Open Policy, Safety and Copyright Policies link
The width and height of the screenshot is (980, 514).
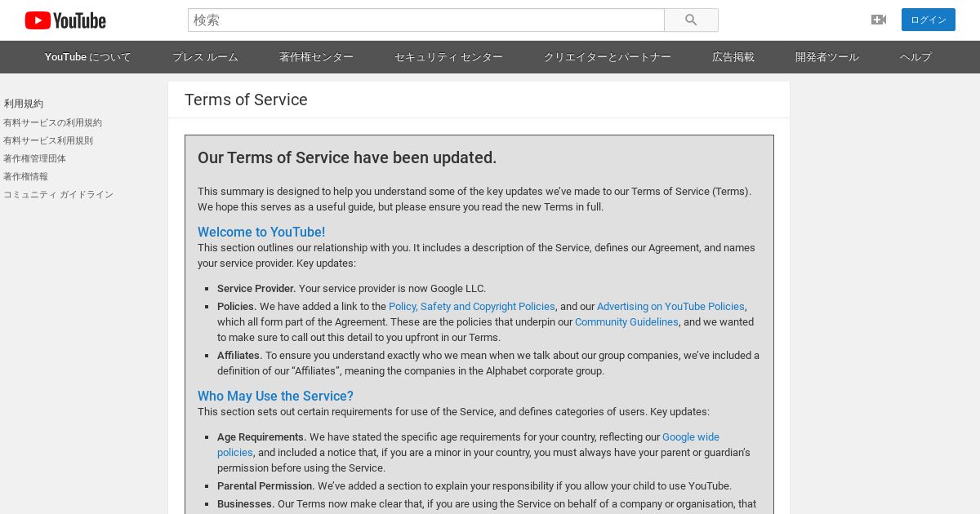coord(472,307)
